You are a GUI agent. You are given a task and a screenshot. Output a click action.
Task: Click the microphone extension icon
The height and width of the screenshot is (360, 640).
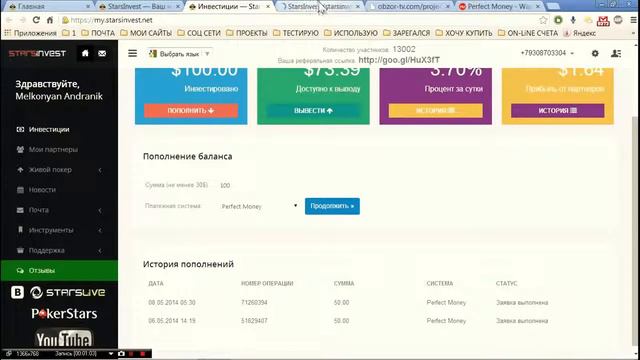point(573,20)
